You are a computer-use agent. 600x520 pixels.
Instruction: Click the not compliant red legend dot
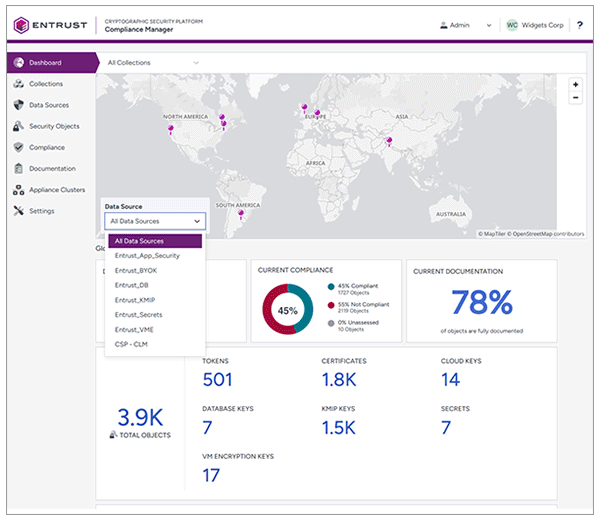coord(331,305)
